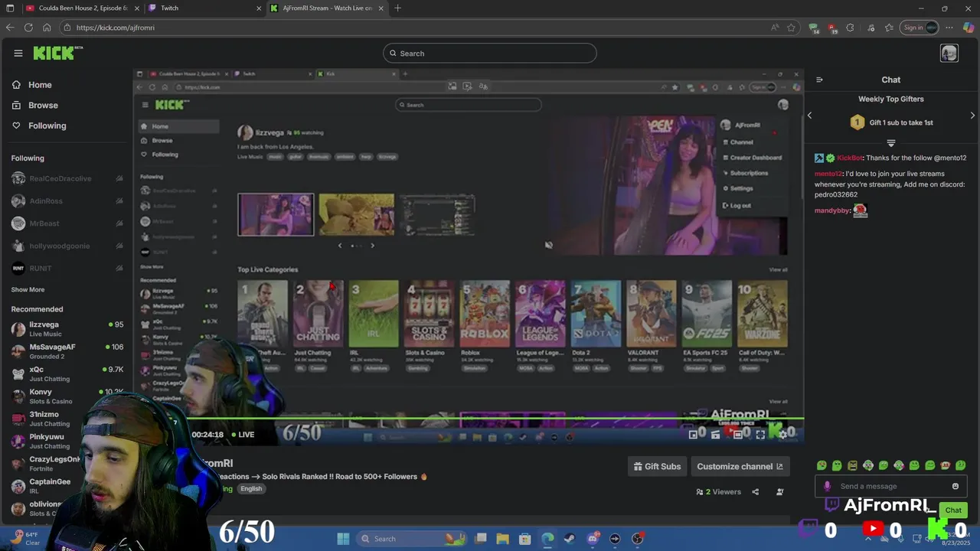This screenshot has height=551, width=980.
Task: Click the Send a message input
Action: [x=890, y=486]
